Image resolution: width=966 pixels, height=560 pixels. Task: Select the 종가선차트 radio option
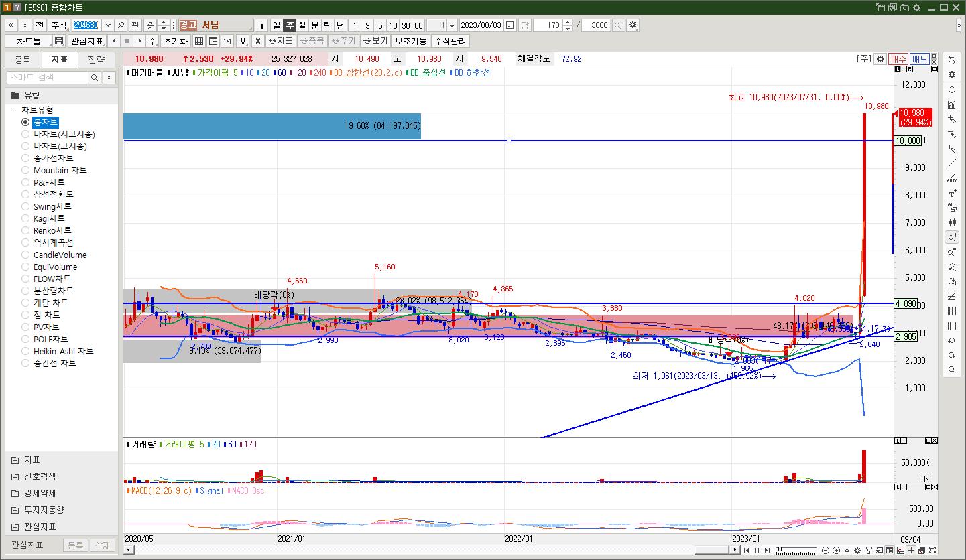26,158
